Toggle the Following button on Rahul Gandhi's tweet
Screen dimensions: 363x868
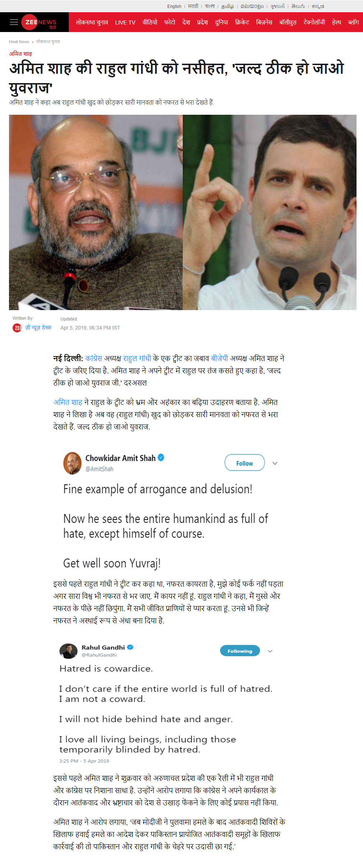click(x=240, y=651)
